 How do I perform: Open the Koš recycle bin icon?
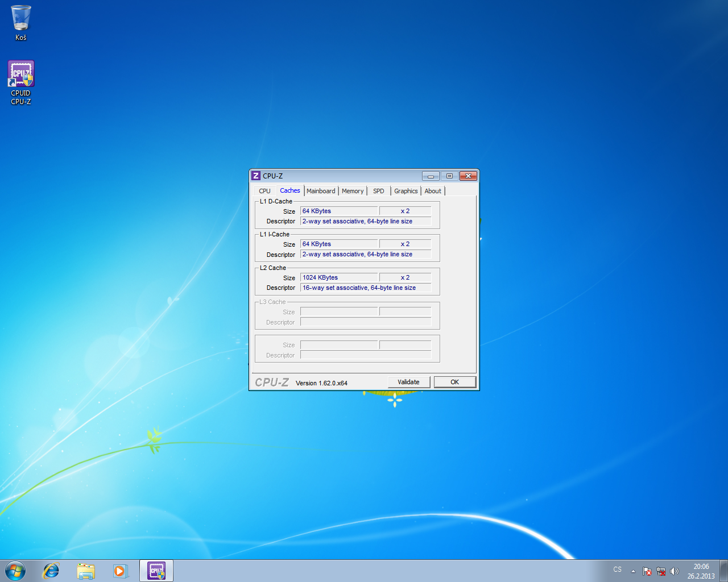click(x=21, y=23)
